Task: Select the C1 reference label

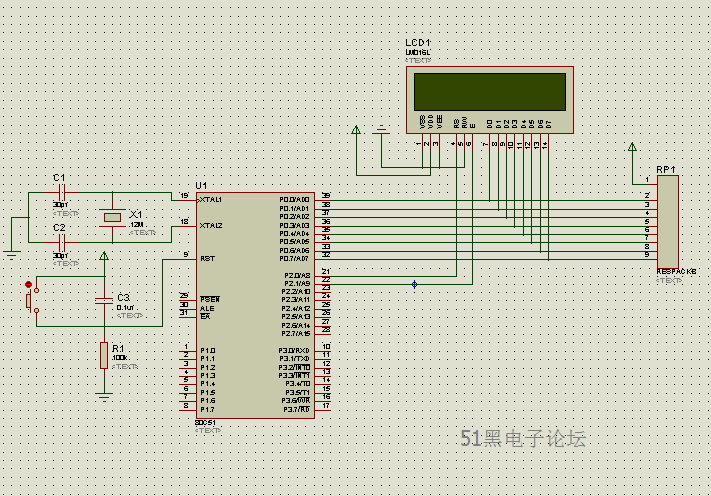Action: pyautogui.click(x=59, y=178)
